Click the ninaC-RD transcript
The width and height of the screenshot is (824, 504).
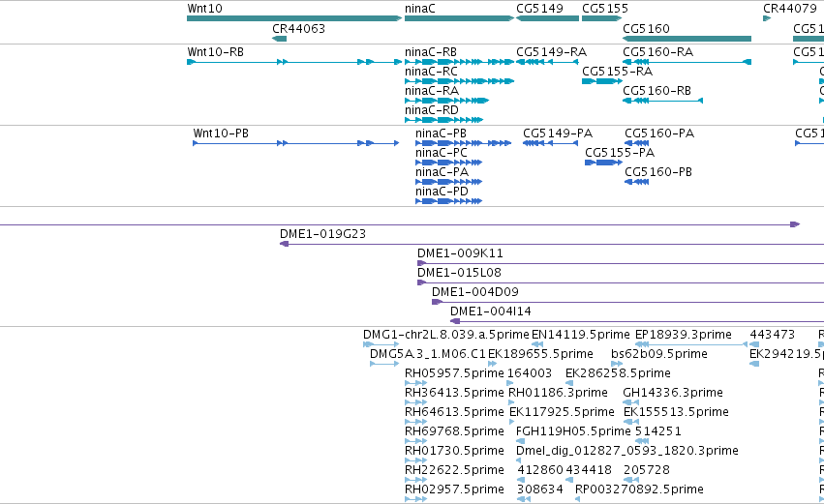(443, 120)
